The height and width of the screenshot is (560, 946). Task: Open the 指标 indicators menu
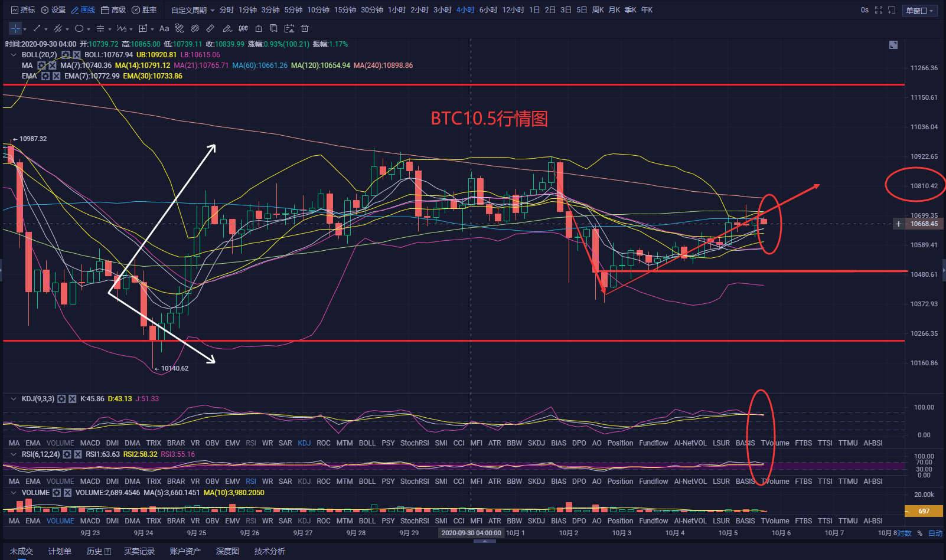tap(23, 10)
